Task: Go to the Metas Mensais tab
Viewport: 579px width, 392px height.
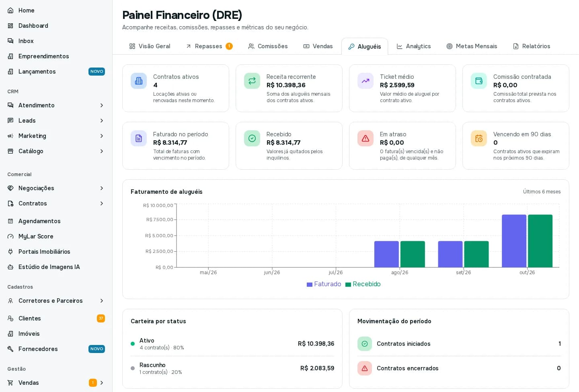Action: click(472, 46)
